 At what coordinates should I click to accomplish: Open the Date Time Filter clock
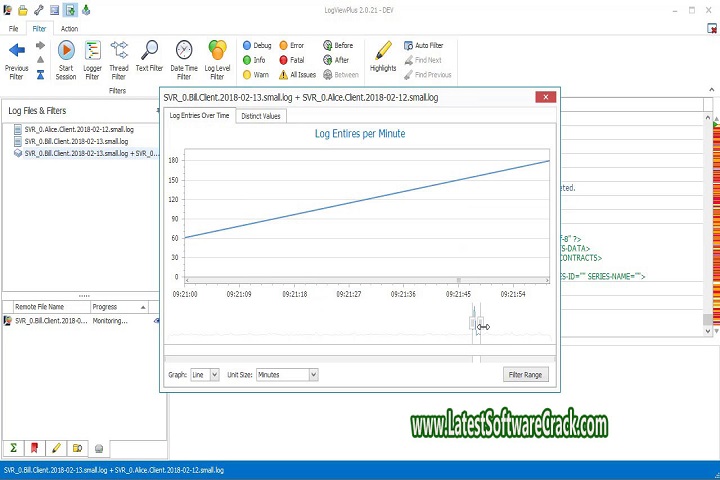click(x=184, y=51)
